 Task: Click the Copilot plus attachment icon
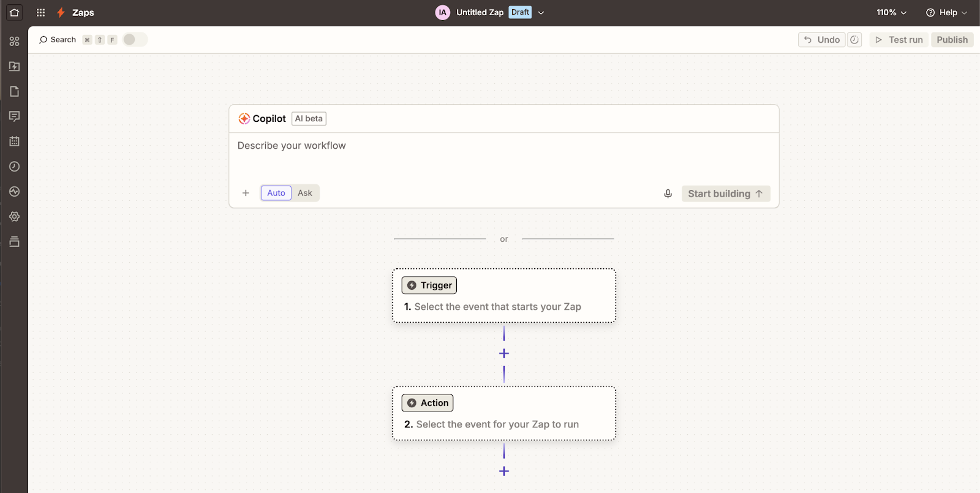point(246,193)
